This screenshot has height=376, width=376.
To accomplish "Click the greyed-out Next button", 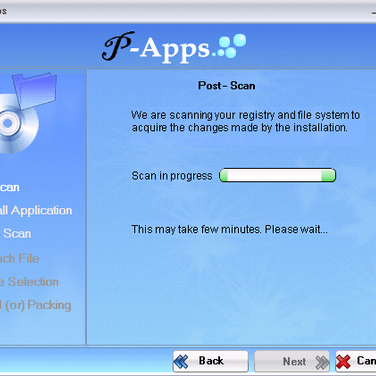I will pyautogui.click(x=292, y=361).
